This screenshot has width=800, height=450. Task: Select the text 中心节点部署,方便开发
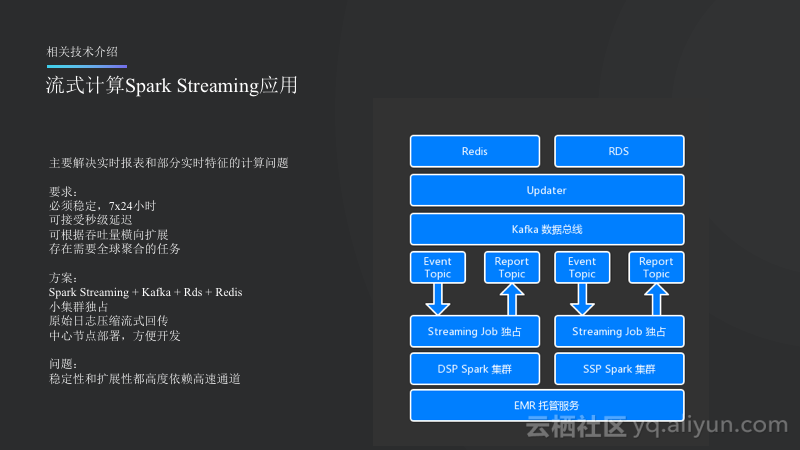[115, 336]
